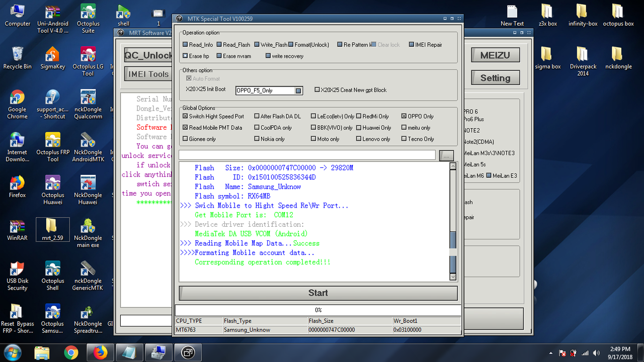Open the Octoplus FRP Tool shortcut
644x362 pixels.
click(53, 147)
